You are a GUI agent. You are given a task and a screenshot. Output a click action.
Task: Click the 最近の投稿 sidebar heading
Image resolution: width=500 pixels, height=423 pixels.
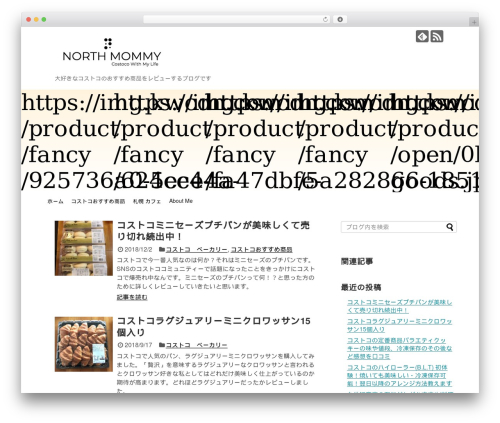361,287
